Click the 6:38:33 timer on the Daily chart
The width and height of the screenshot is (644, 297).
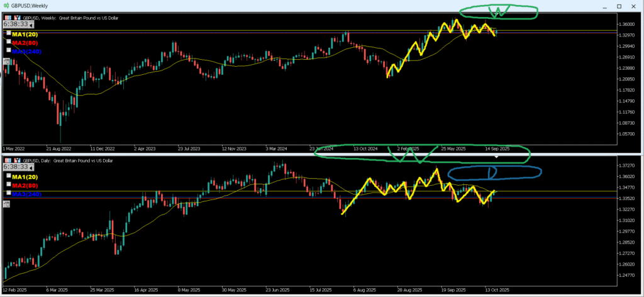pos(16,167)
